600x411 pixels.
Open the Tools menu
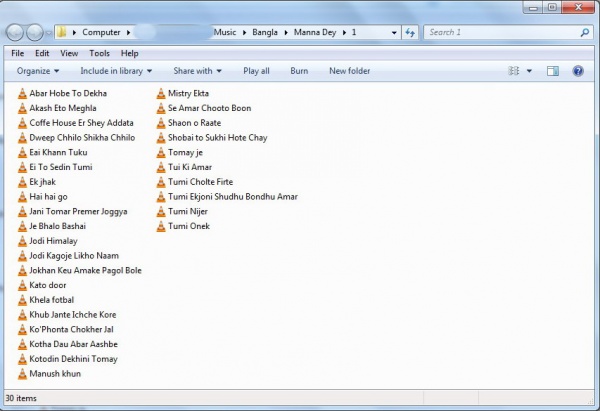point(99,53)
